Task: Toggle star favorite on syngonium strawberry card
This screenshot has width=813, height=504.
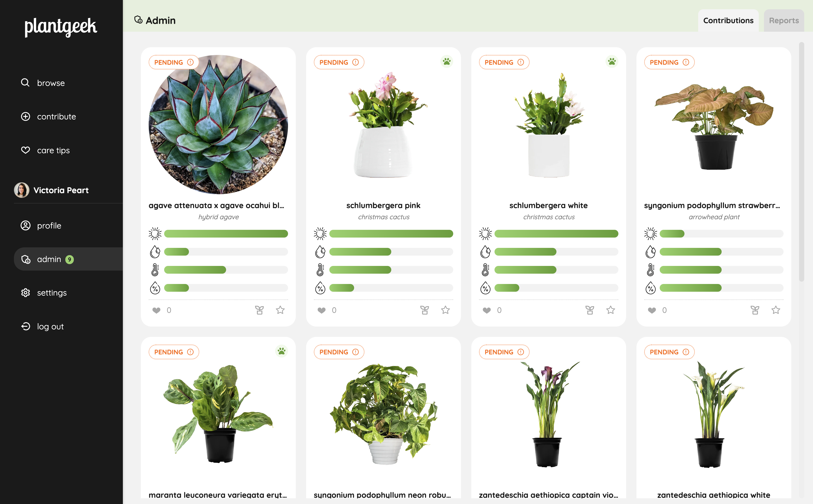Action: pos(776,310)
